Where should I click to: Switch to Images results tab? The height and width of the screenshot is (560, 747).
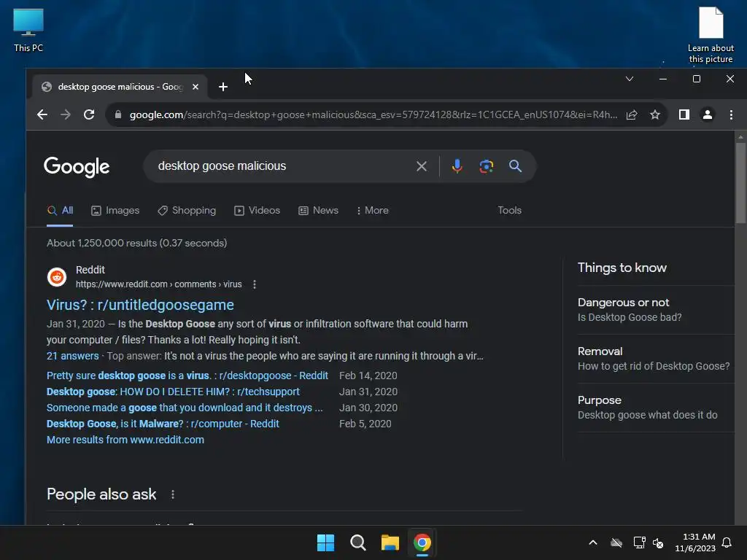(x=115, y=211)
